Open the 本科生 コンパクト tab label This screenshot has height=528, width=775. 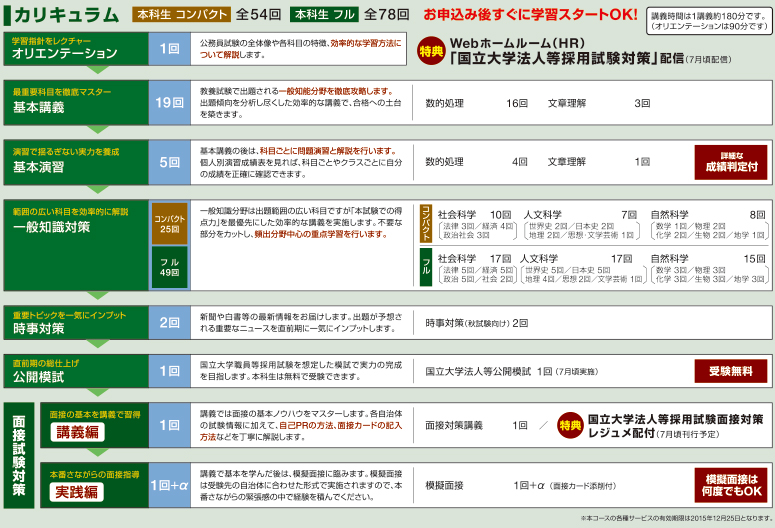[181, 16]
